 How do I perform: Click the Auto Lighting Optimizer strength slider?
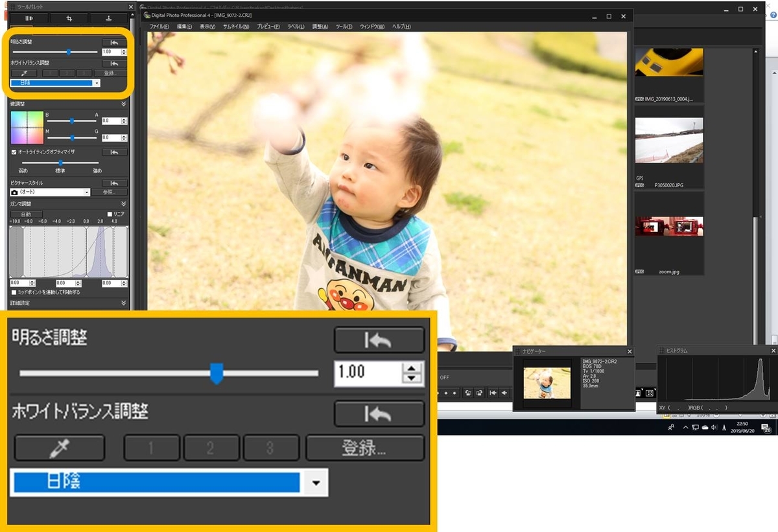pyautogui.click(x=60, y=163)
